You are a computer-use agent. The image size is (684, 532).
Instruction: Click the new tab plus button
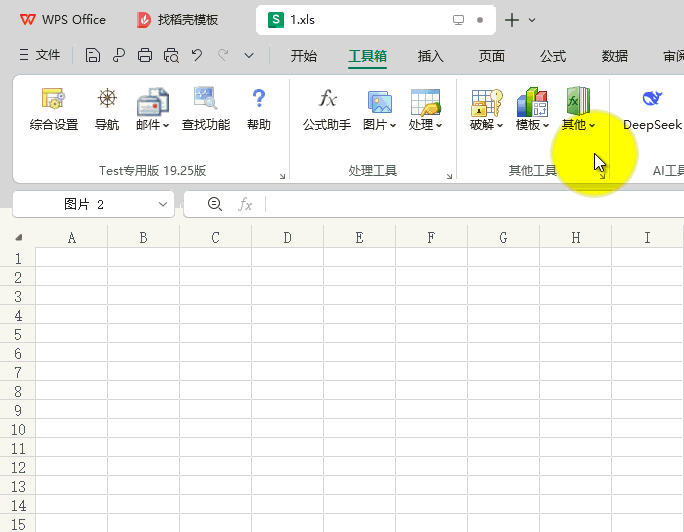coord(512,20)
